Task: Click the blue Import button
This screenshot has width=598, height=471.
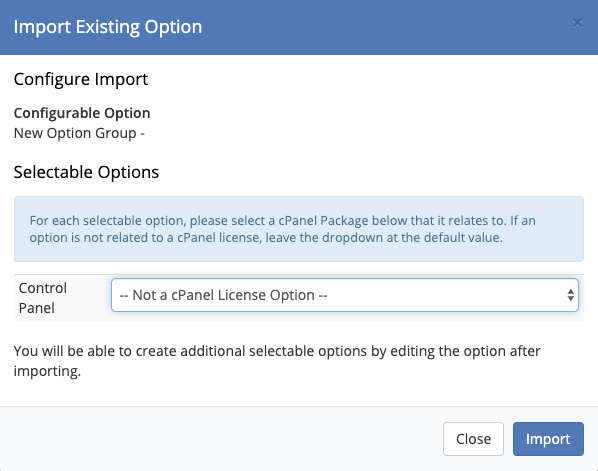Action: [548, 439]
